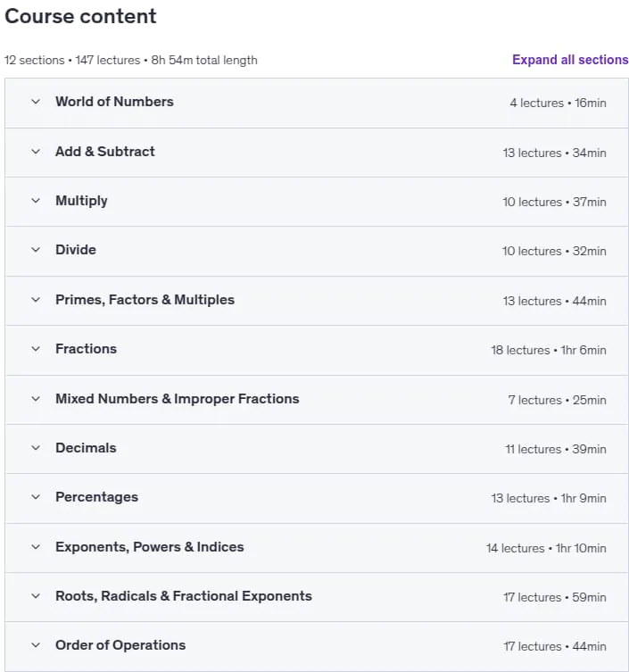Open Order of Operations section title
Viewport: 629px width, 672px height.
click(x=120, y=645)
